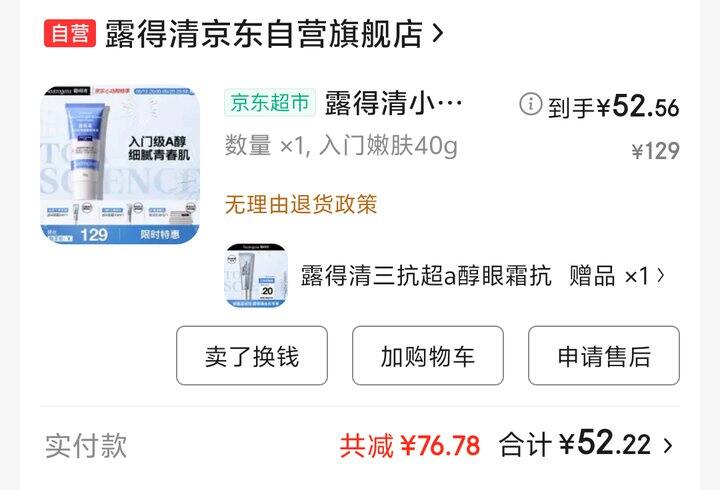Open the 露得清京东自营旗舰店 store name
The height and width of the screenshot is (490, 720).
(x=264, y=34)
